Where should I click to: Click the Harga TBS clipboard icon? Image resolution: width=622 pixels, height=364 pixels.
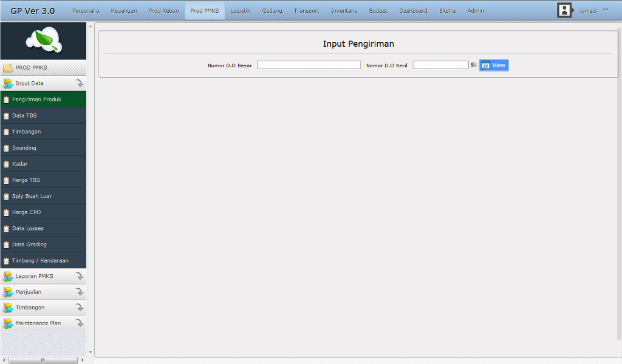[x=6, y=180]
